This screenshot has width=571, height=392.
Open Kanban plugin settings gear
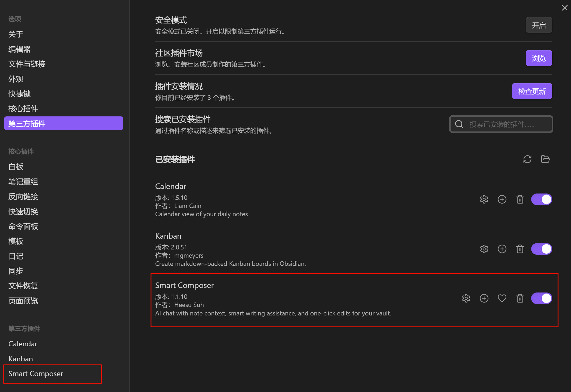pos(484,249)
